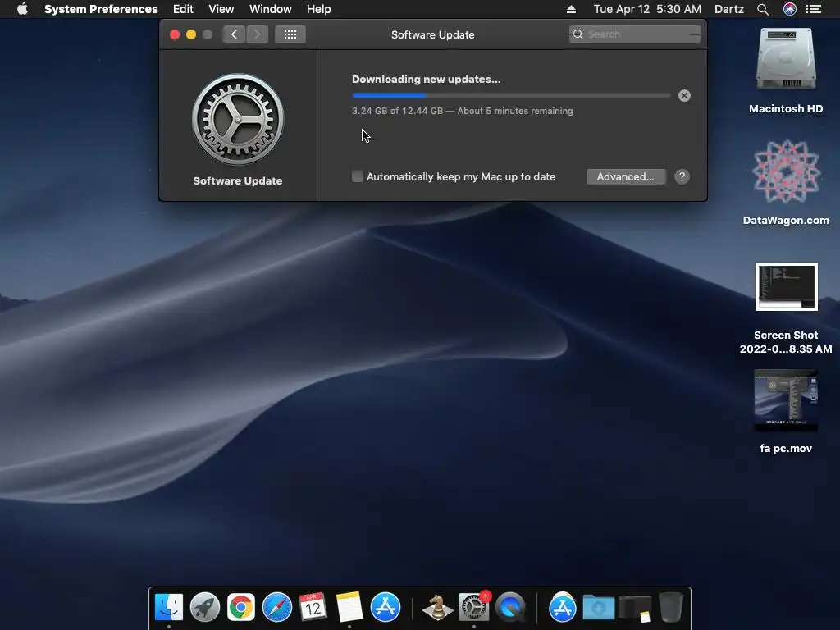Open QuickTime Player from the Dock

point(510,608)
